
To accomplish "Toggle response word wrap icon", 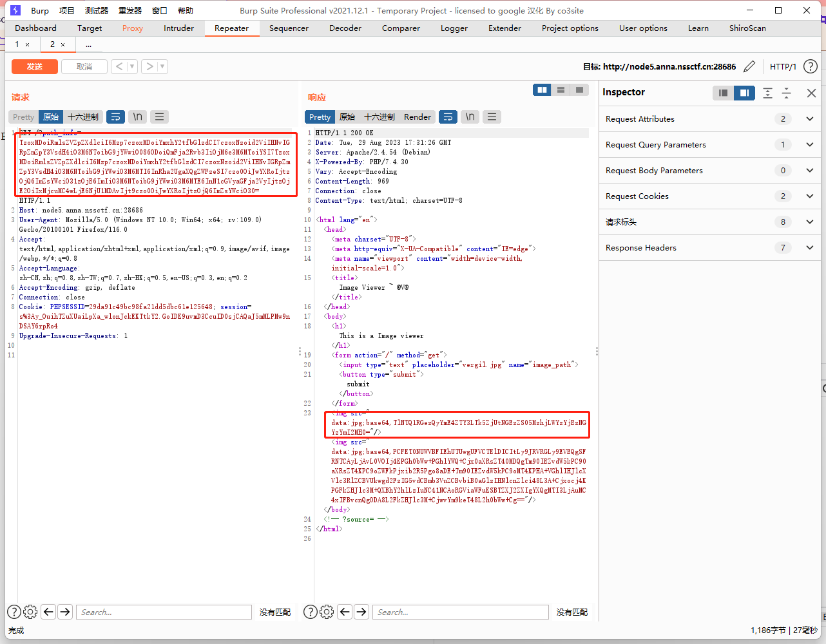I will 448,117.
